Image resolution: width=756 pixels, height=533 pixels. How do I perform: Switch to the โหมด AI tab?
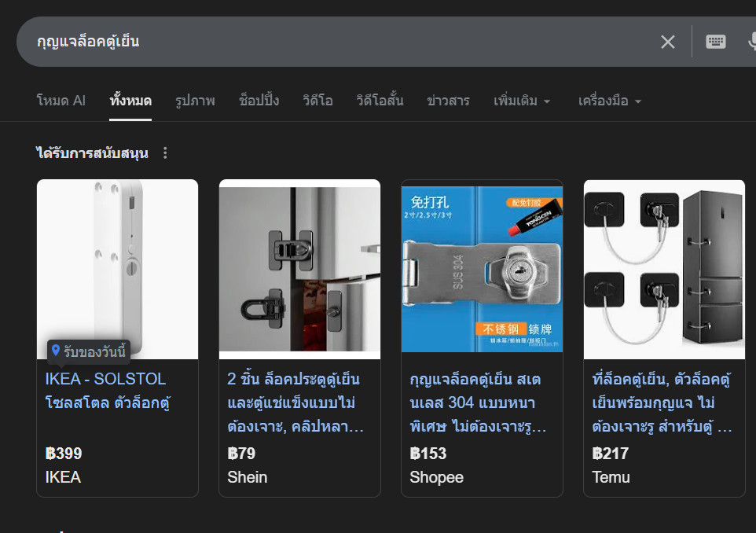[61, 101]
